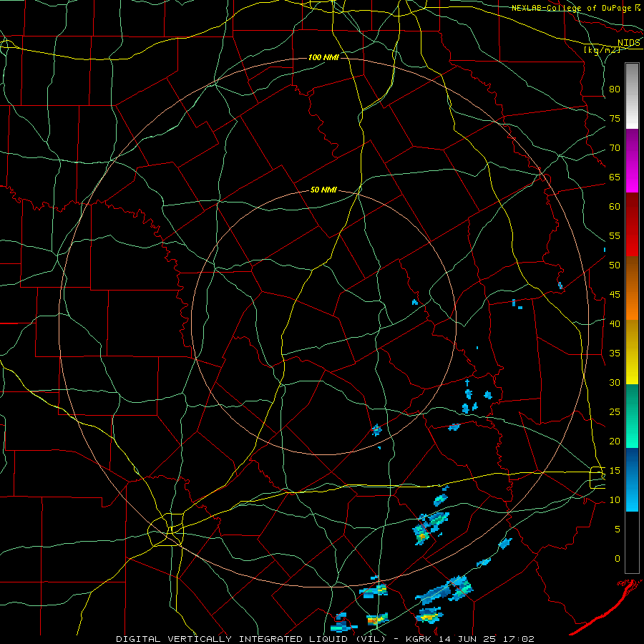Select the "60" scale value
Image resolution: width=644 pixels, height=644 pixels.
coord(615,206)
